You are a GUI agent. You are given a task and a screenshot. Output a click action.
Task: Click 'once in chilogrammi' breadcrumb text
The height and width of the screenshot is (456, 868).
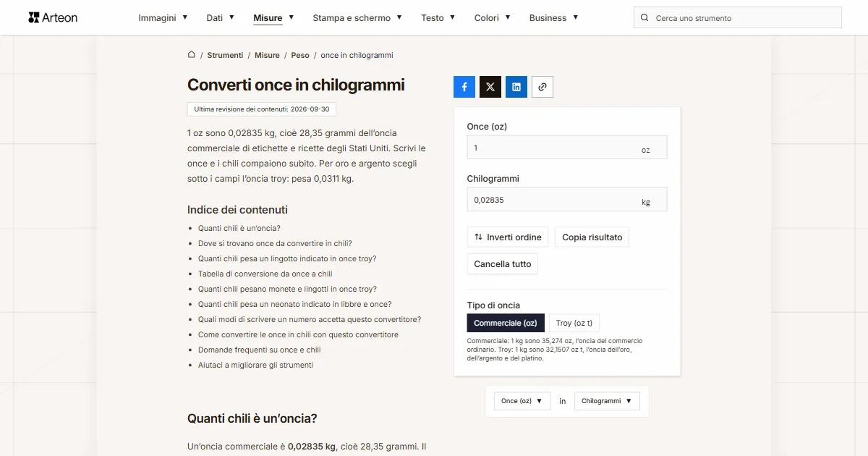click(x=357, y=55)
